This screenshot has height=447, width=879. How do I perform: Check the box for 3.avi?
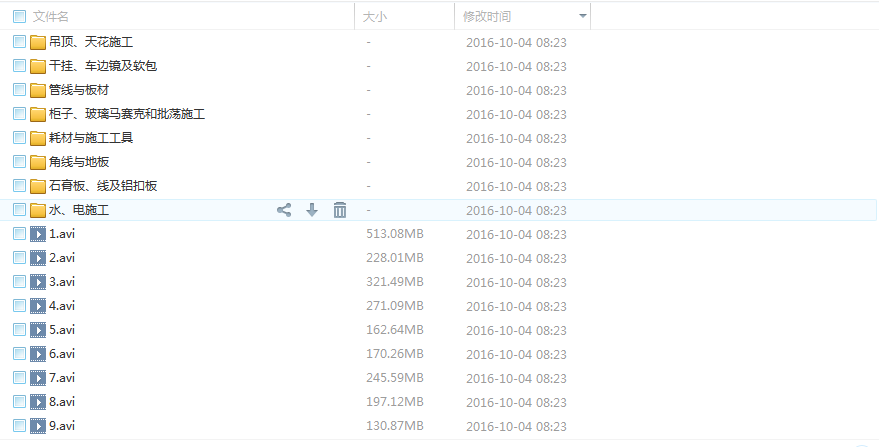(x=19, y=282)
